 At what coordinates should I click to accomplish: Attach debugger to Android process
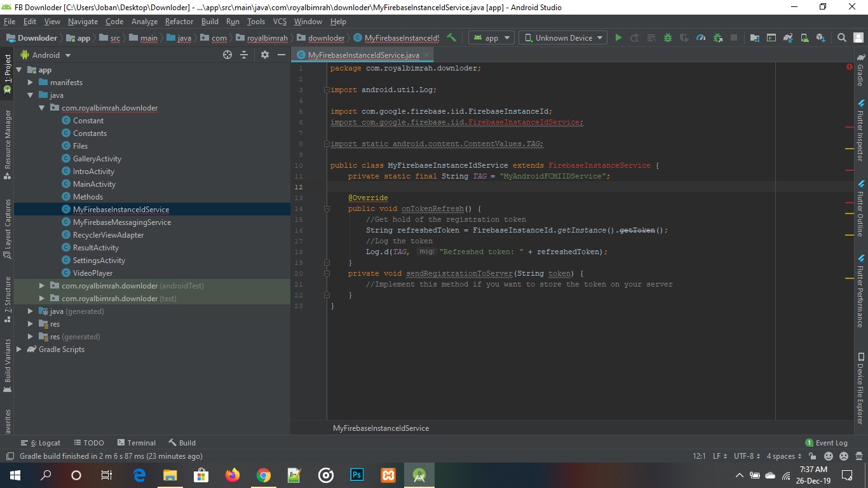tap(717, 37)
